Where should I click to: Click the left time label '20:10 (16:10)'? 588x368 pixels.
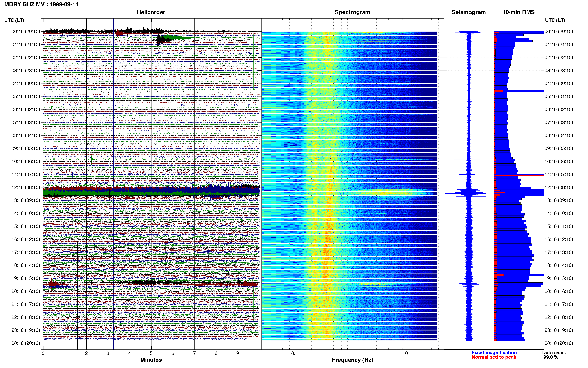tap(26, 291)
